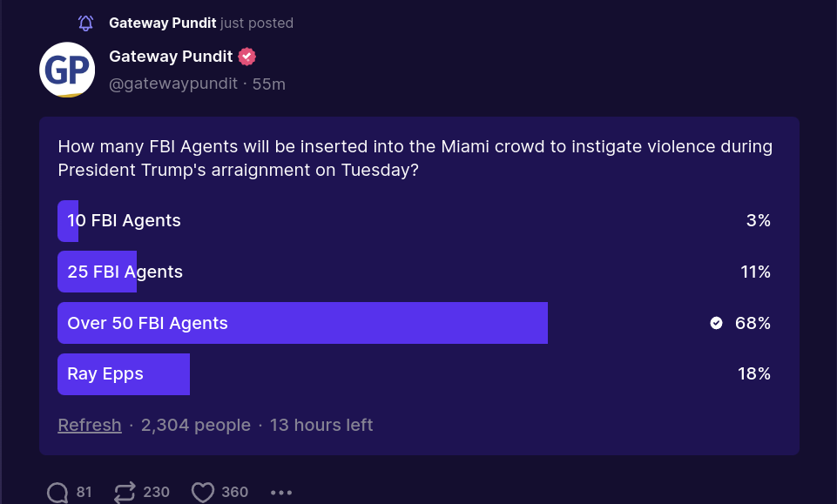This screenshot has height=504, width=837.
Task: Open the three-dot more options menu
Action: coord(281,493)
